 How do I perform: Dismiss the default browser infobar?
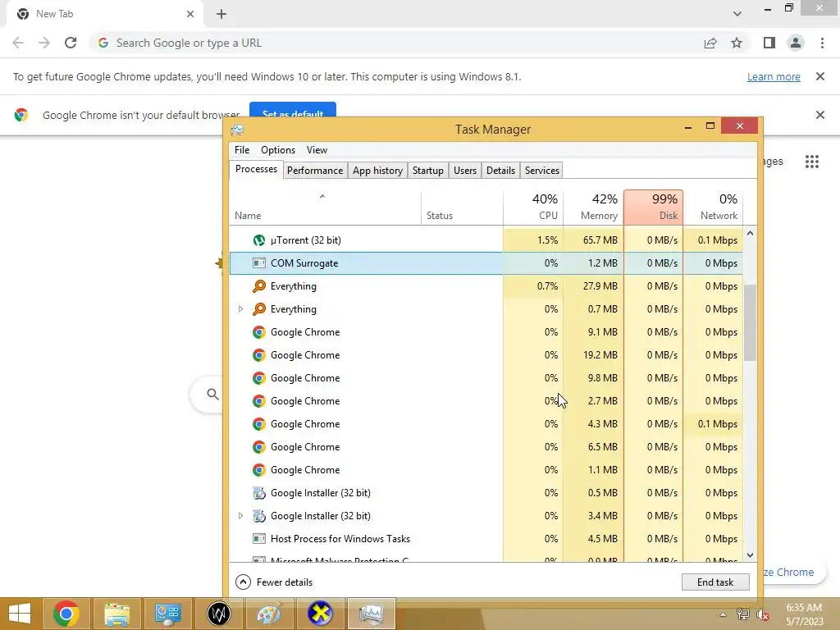[820, 115]
